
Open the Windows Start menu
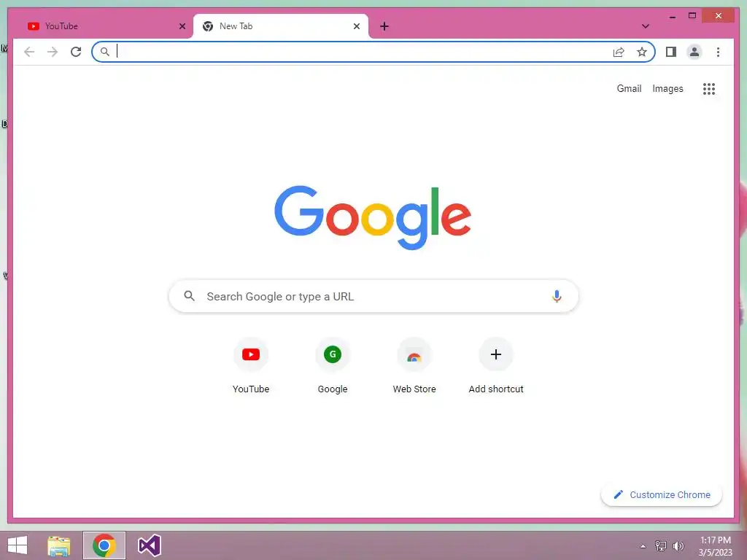tap(18, 545)
